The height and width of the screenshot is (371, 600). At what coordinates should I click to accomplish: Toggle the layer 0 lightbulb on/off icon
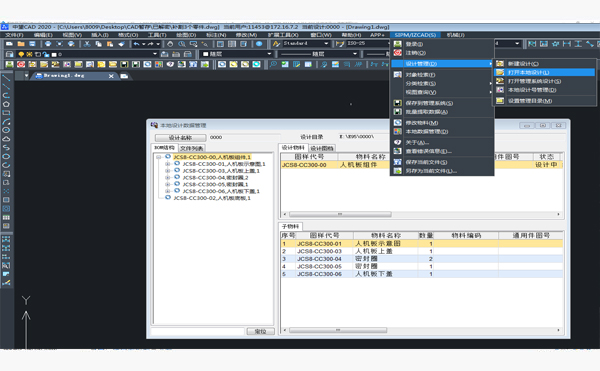coord(21,54)
